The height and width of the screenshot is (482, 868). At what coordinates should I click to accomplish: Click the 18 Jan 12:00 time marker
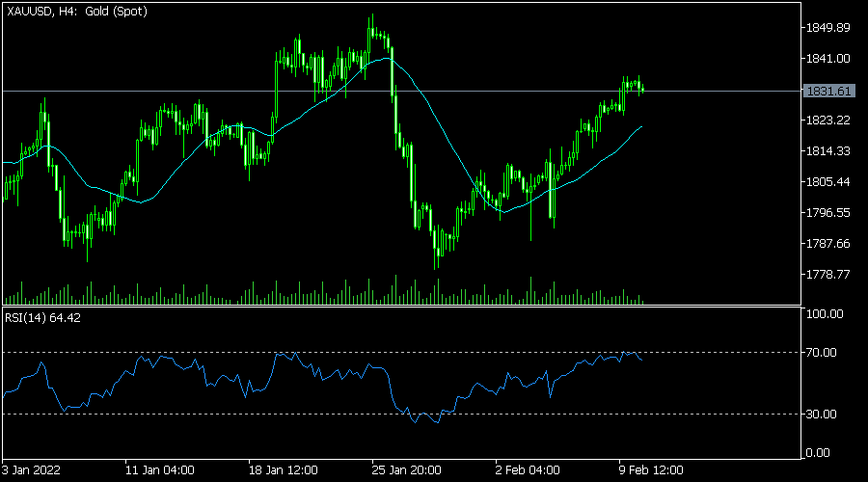[x=283, y=470]
